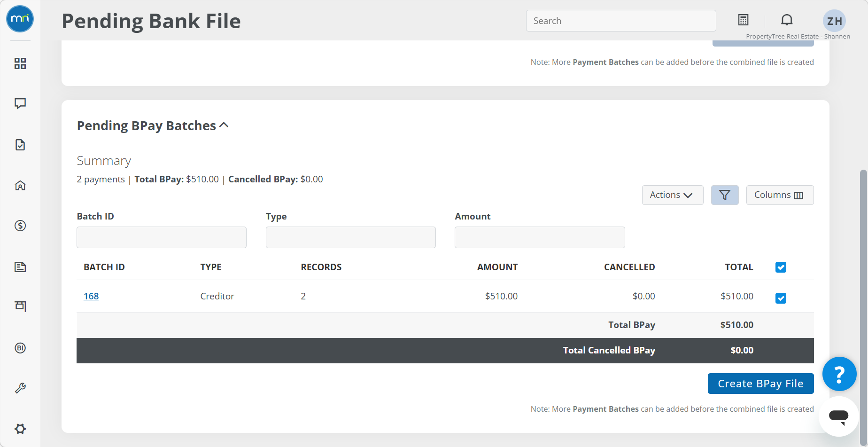The image size is (868, 447).
Task: Open the ZH user profile avatar
Action: [834, 21]
